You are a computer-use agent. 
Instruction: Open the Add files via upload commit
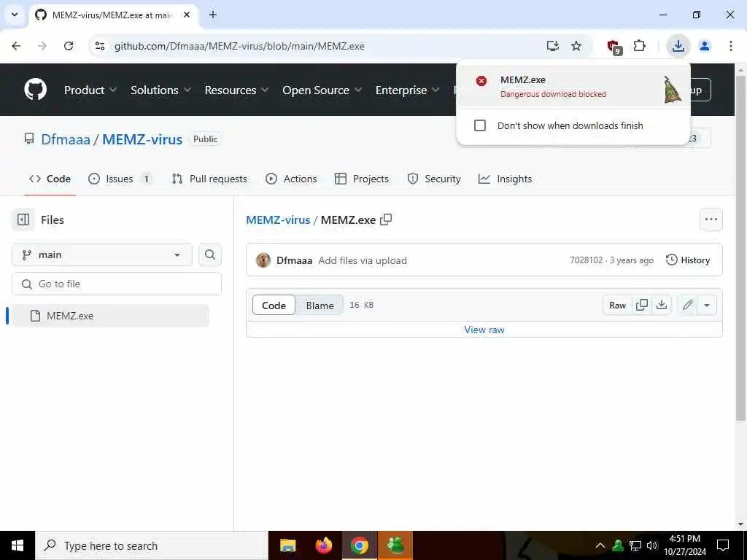tap(363, 260)
